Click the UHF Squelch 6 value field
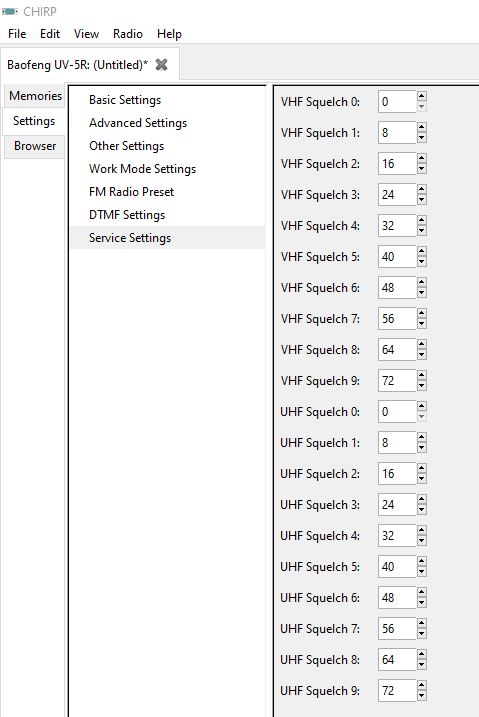Screen dimensions: 479x717 coord(397,598)
